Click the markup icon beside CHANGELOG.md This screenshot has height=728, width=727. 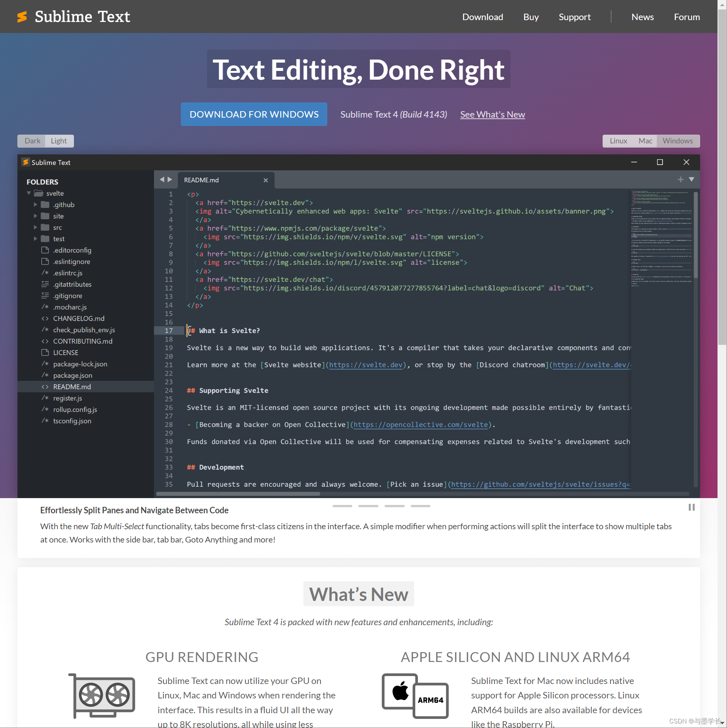point(45,318)
